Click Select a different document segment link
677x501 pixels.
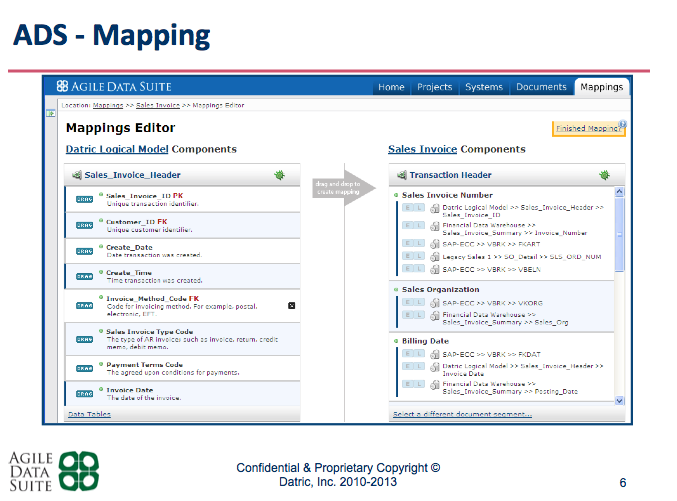click(462, 414)
